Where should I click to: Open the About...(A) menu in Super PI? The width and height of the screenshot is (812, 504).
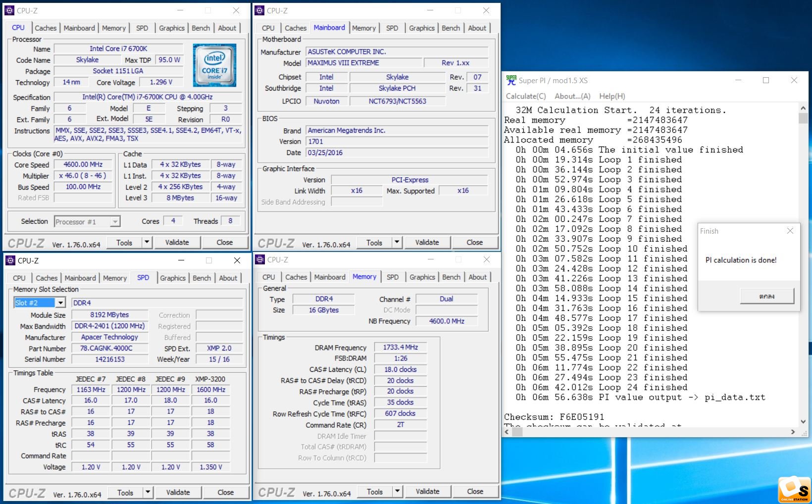pyautogui.click(x=572, y=96)
